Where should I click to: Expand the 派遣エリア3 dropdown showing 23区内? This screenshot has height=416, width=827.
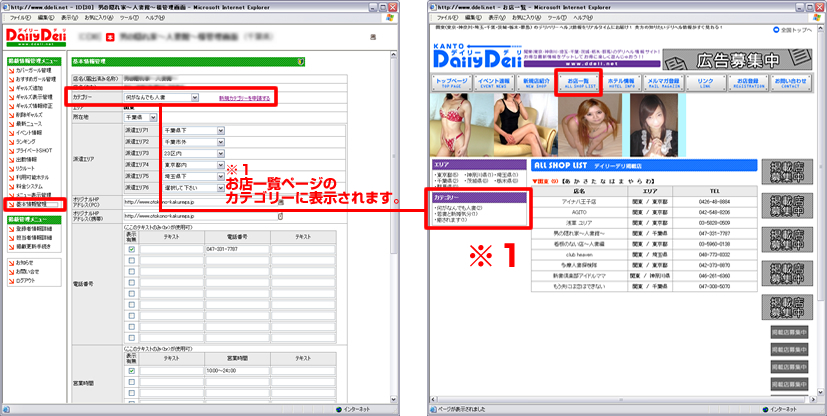(194, 153)
